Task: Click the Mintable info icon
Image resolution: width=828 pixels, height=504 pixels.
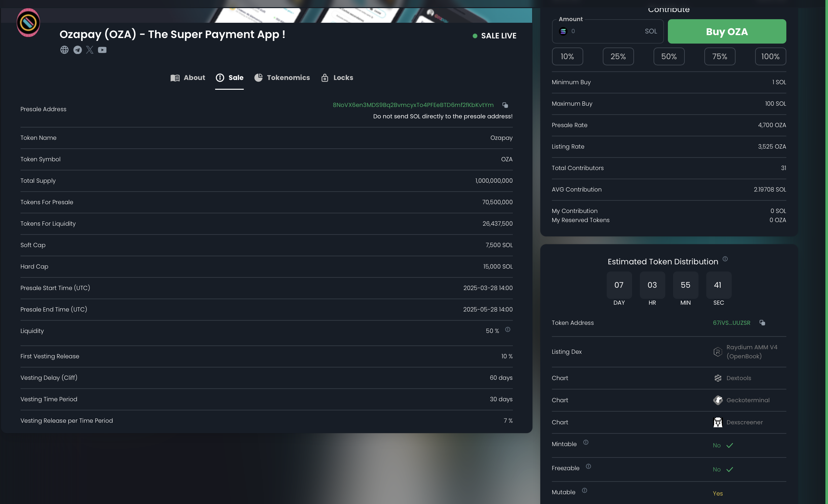Action: click(586, 443)
